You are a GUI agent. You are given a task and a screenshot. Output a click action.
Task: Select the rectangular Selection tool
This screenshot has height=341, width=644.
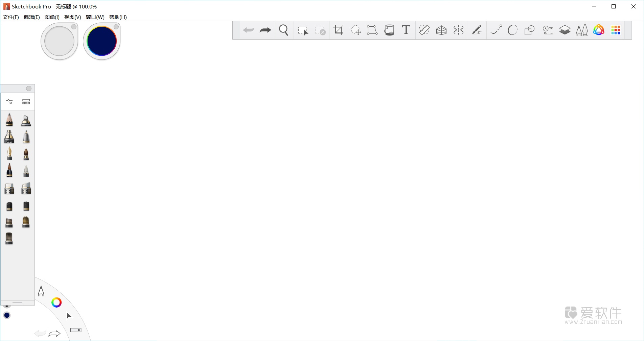click(303, 30)
